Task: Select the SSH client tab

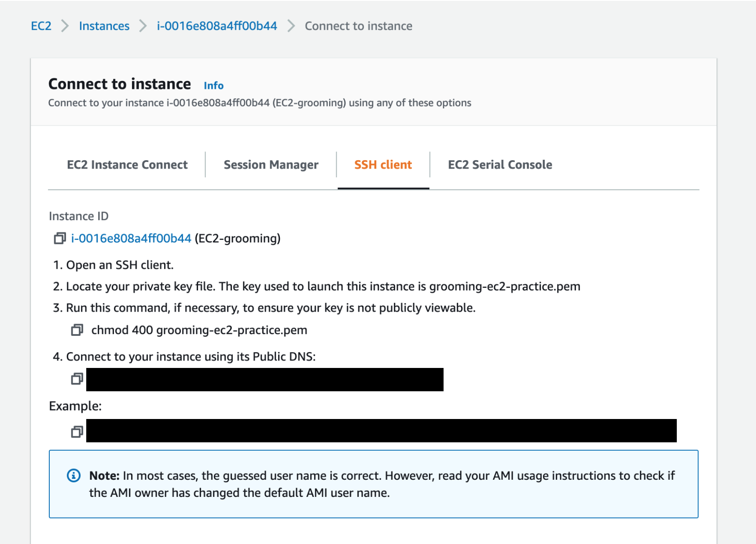Action: click(383, 165)
